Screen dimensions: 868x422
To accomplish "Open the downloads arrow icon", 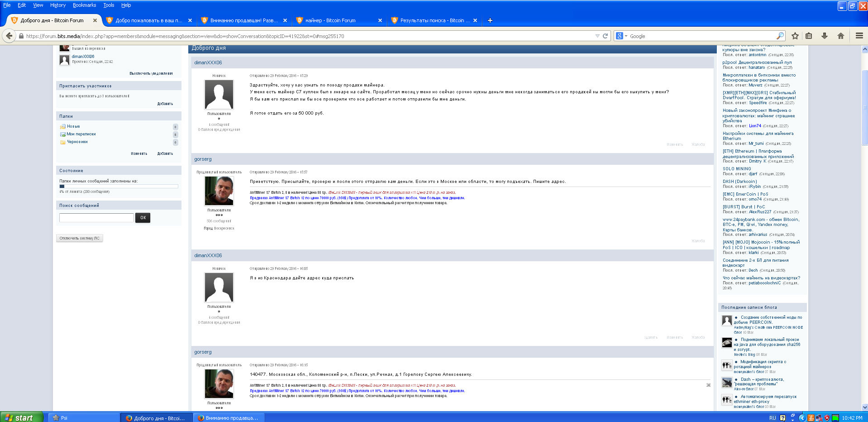I will 825,36.
